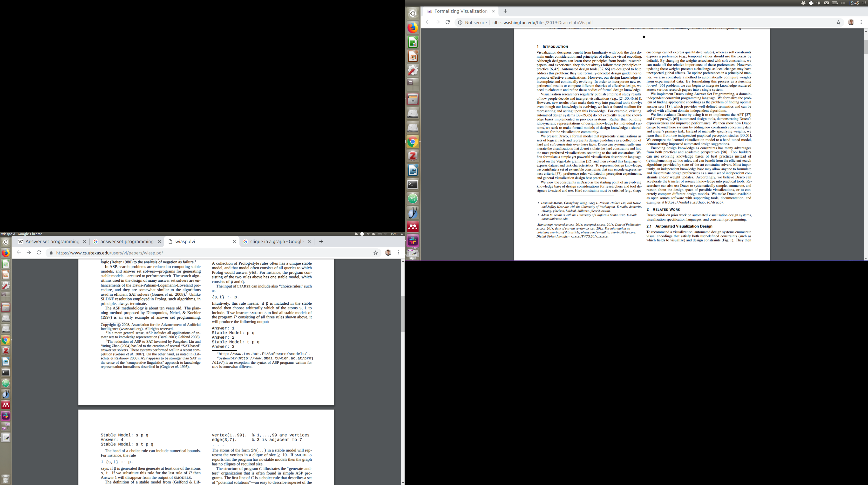Reload the Draco-InfoVis PDF page

point(448,22)
